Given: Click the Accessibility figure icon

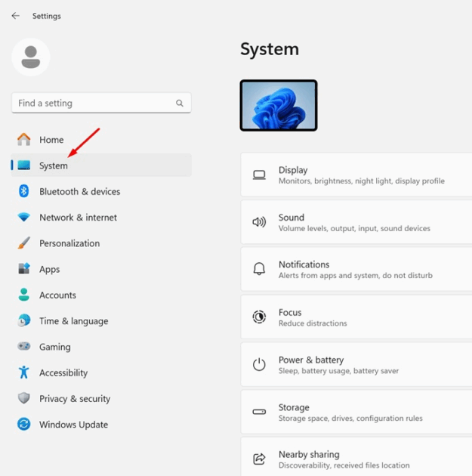Looking at the screenshot, I should [23, 372].
